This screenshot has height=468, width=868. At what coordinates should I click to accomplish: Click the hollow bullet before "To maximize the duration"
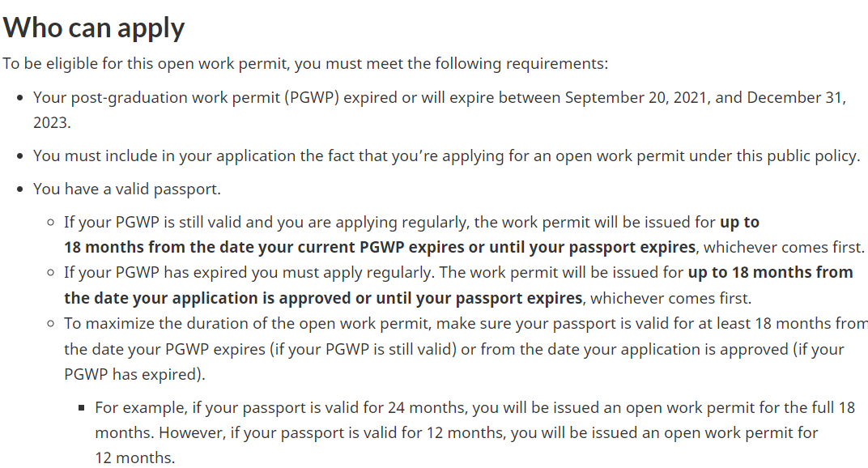pyautogui.click(x=51, y=323)
